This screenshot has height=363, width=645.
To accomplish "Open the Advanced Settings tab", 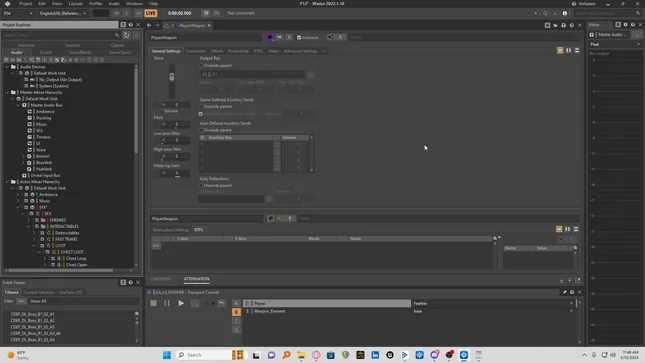I will (x=300, y=51).
